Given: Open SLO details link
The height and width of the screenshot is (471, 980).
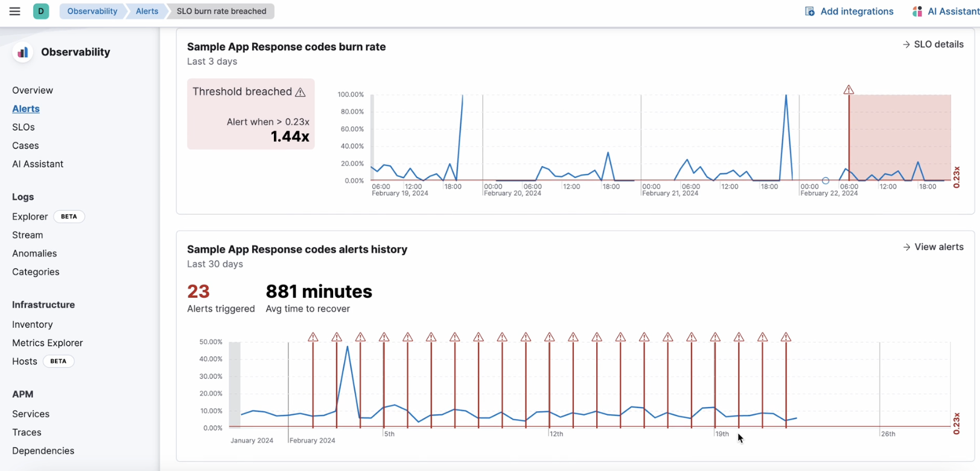Looking at the screenshot, I should click(x=934, y=45).
